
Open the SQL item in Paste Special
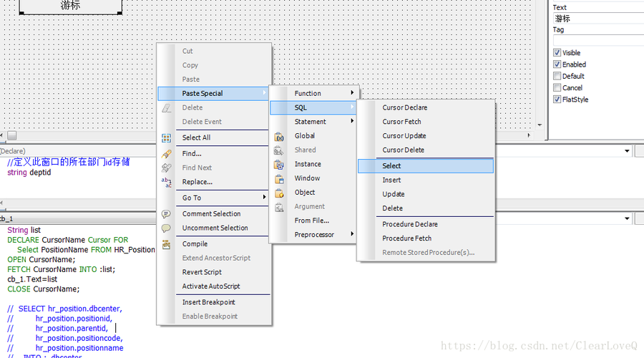[313, 107]
